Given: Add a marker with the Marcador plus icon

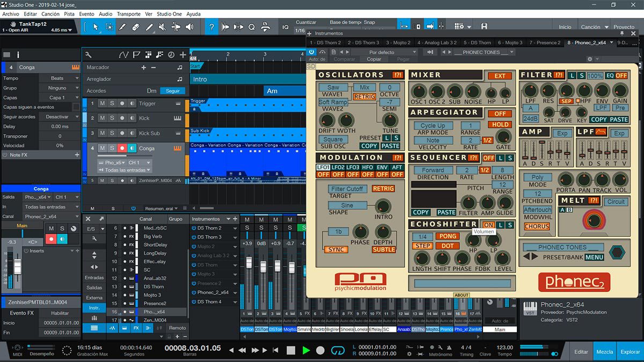Looking at the screenshot, I should (143, 68).
